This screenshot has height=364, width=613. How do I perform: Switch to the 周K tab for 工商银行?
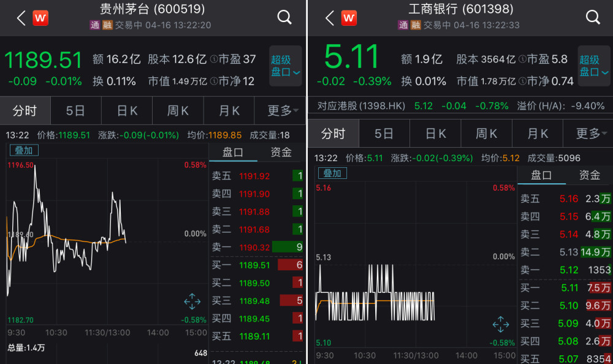[x=486, y=134]
